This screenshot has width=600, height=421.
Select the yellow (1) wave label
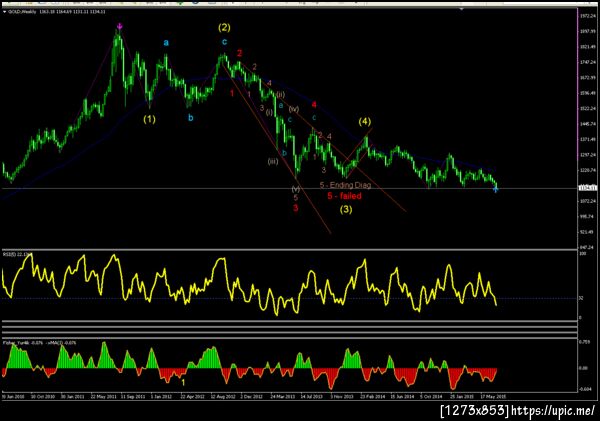point(150,119)
